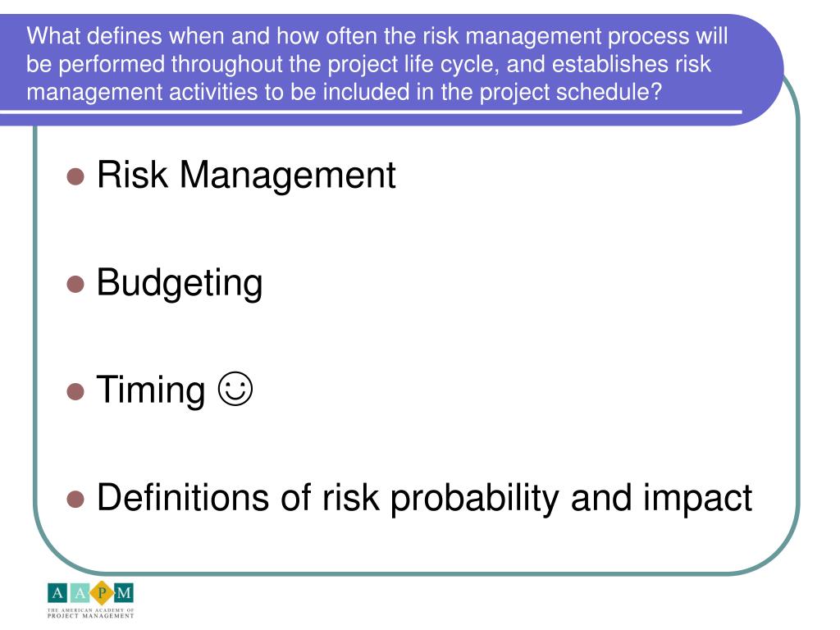Select Definitions of risk probability and impact
The height and width of the screenshot is (630, 840).
pyautogui.click(x=424, y=498)
